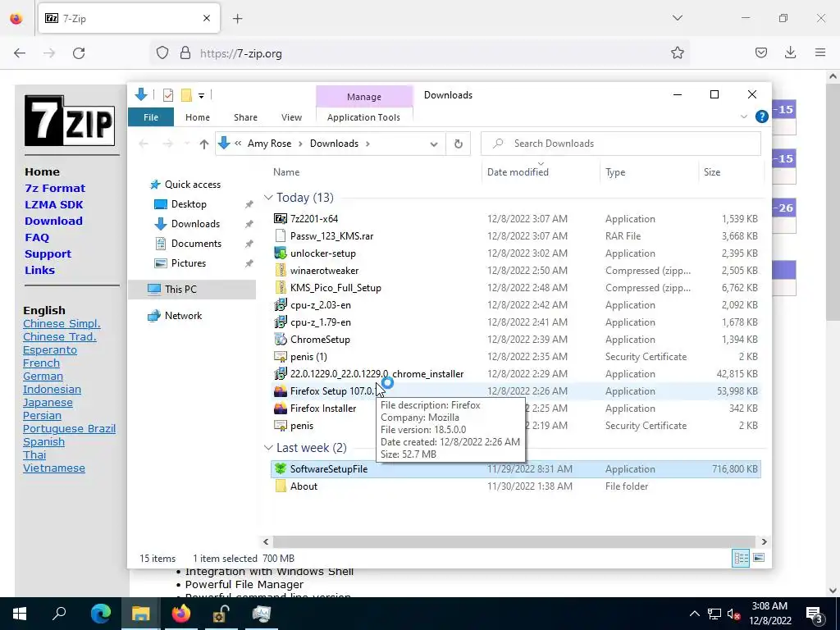Select ChromeSetup application icon

click(x=281, y=339)
